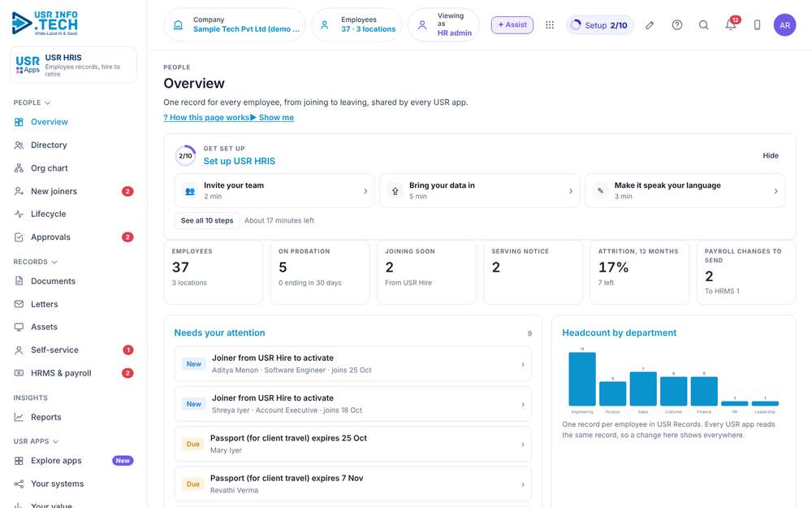Click the Assist button
The width and height of the screenshot is (812, 508).
(512, 25)
